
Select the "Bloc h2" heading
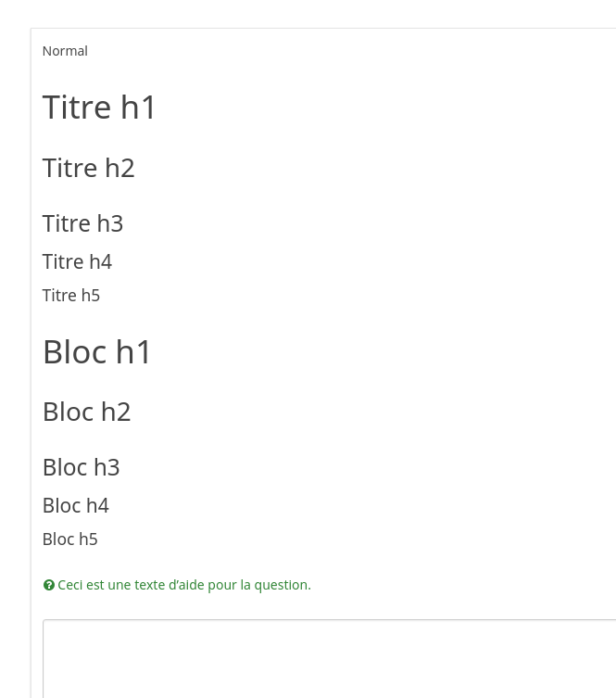coord(87,412)
